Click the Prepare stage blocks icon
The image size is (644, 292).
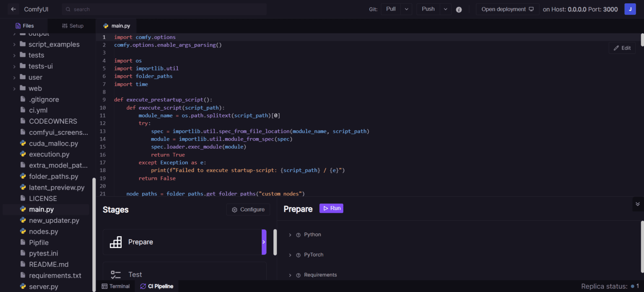116,242
